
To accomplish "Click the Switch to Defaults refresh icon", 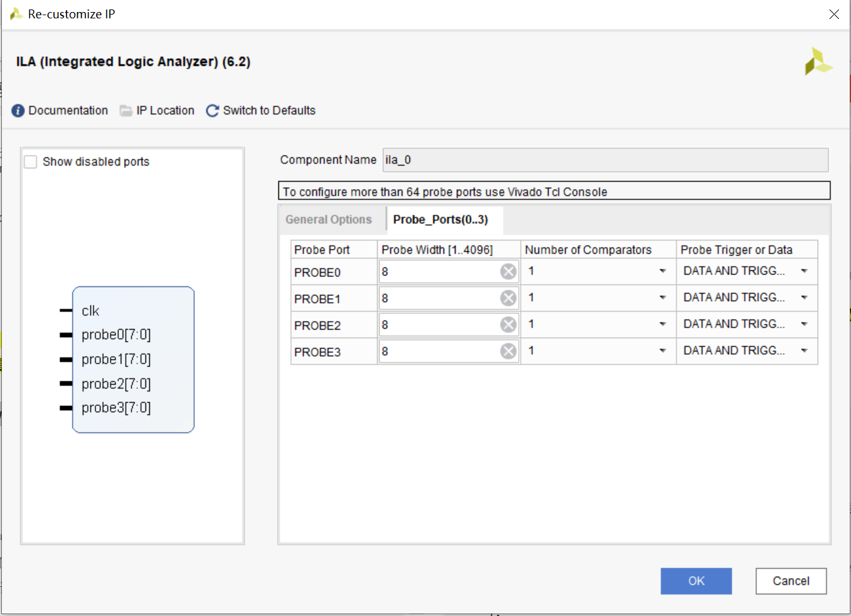I will [213, 111].
